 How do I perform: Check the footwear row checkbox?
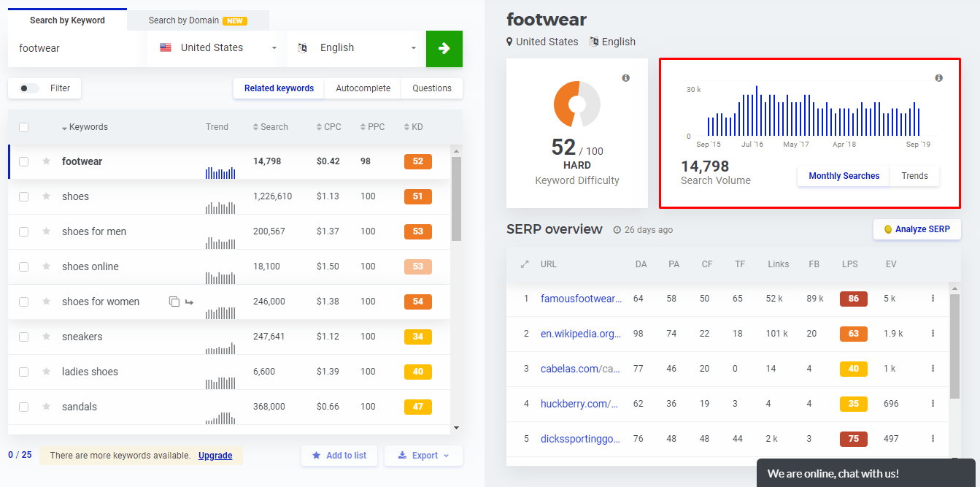click(x=23, y=161)
